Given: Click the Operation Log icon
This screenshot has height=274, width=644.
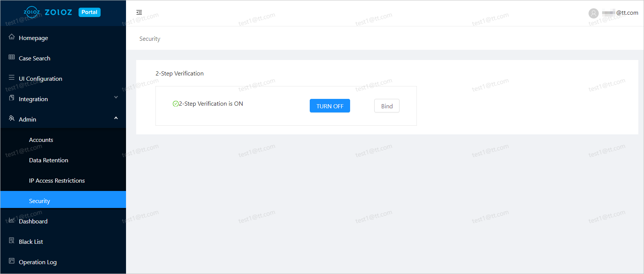Looking at the screenshot, I should (12, 261).
